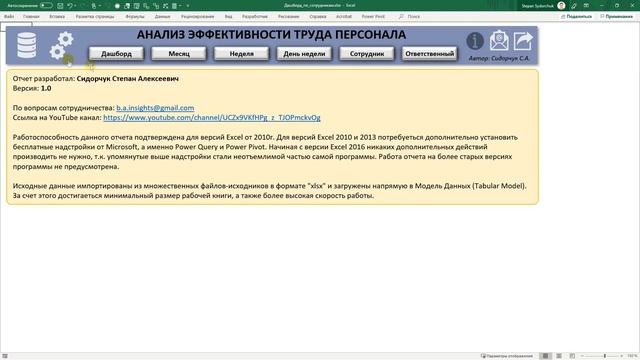
Task: Click the Дашборд button
Action: tap(116, 53)
